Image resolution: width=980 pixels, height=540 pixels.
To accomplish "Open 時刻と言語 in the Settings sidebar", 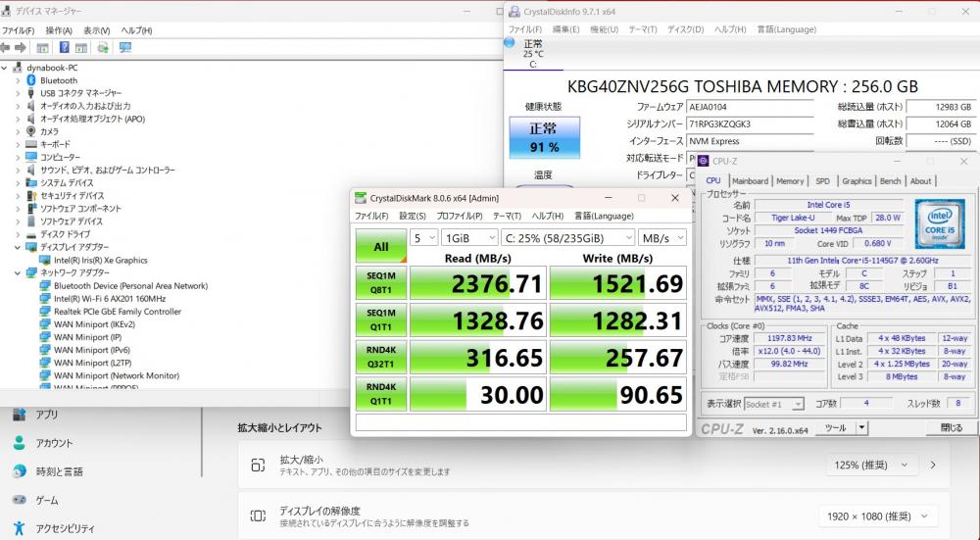I will pos(59,471).
